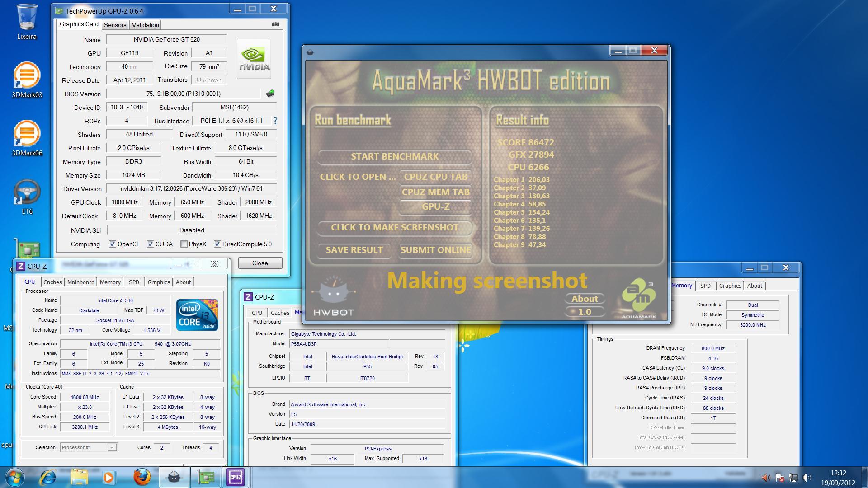Click CPUZ MEM TAB button
868x488 pixels.
[435, 192]
